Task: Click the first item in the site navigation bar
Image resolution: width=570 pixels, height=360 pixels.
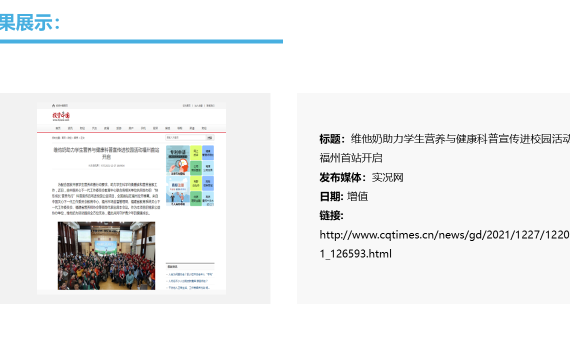Action: point(58,128)
